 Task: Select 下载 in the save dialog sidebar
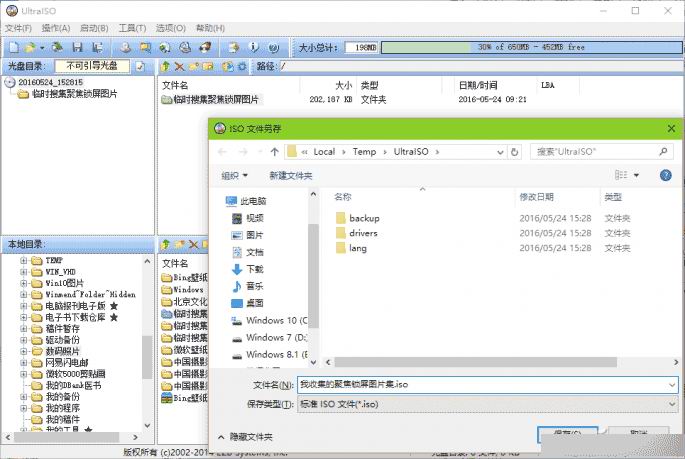click(248, 269)
